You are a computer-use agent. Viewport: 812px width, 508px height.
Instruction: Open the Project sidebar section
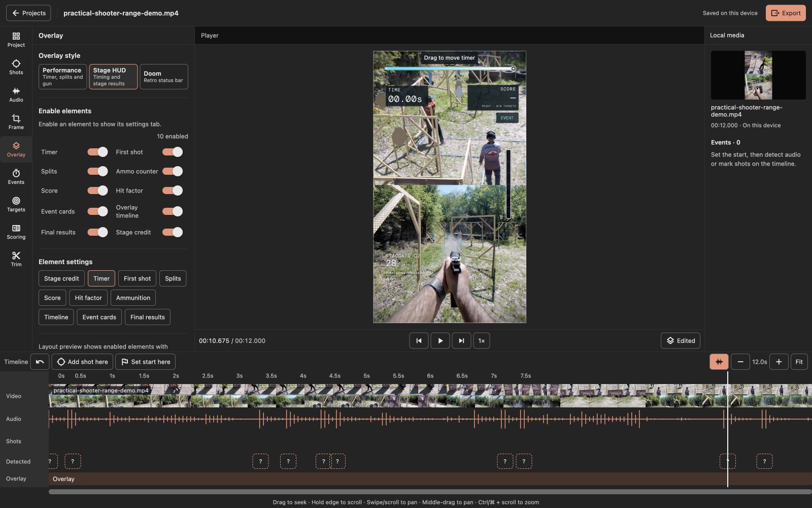(16, 40)
